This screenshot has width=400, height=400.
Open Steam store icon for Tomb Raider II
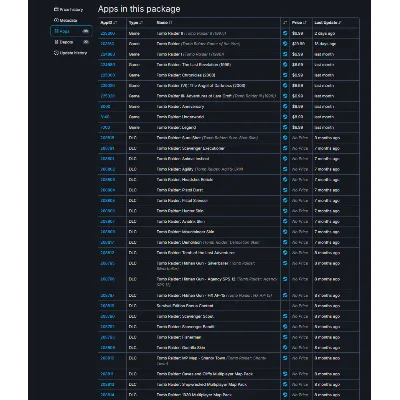click(285, 33)
